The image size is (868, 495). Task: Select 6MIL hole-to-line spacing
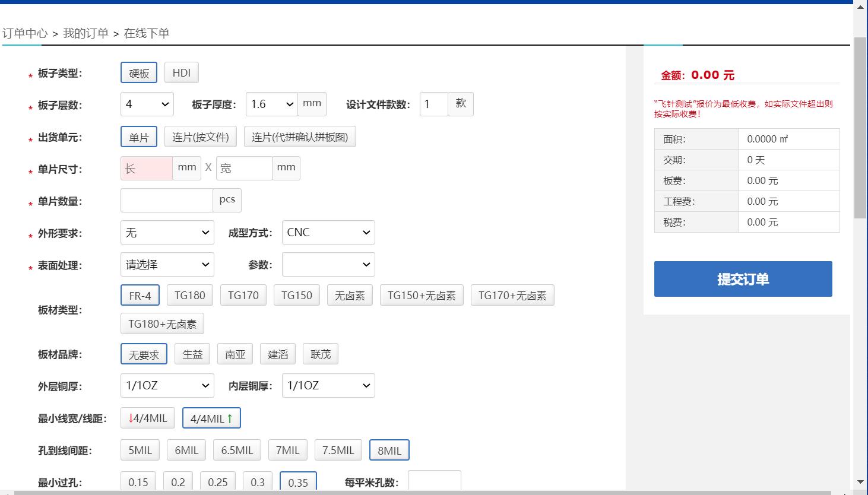coord(186,450)
